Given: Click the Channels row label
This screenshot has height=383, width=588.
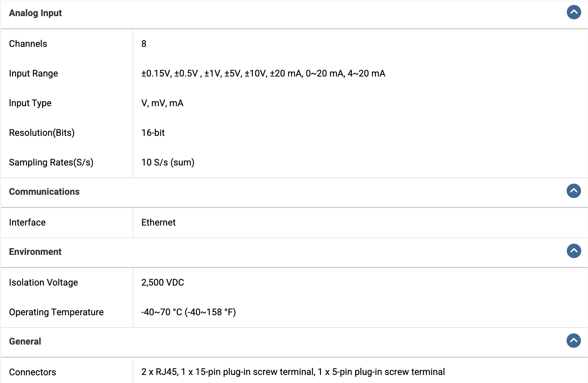Looking at the screenshot, I should [x=28, y=44].
